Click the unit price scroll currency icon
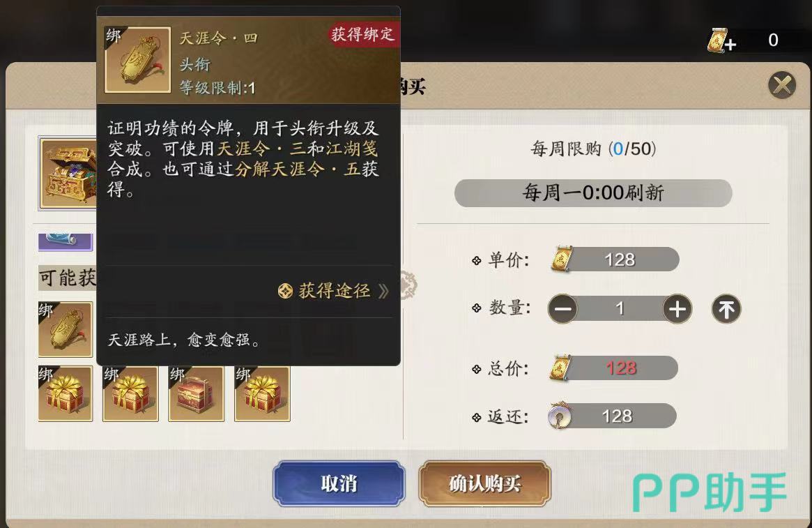 coord(562,259)
